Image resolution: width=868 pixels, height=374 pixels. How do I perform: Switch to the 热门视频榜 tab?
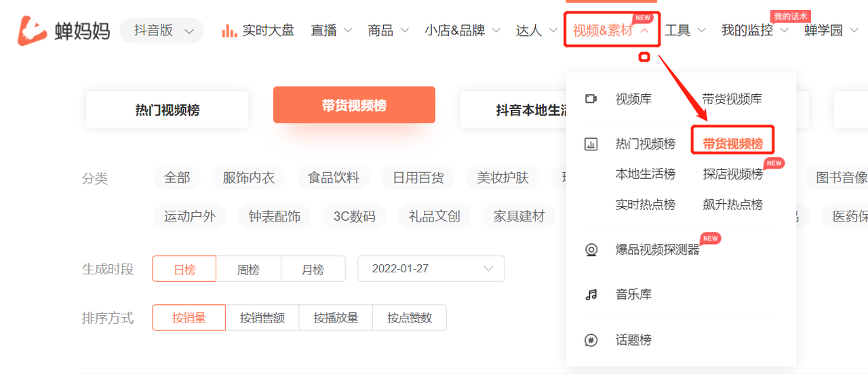(167, 110)
